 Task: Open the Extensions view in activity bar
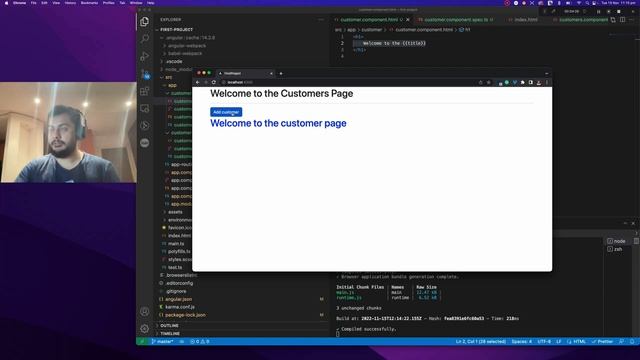144,91
